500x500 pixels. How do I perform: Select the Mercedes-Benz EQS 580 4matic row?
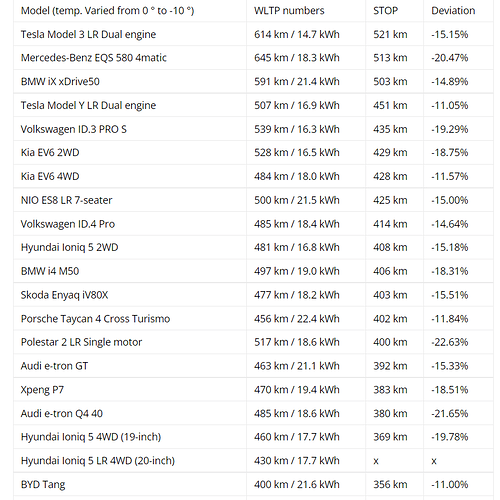[x=253, y=58]
